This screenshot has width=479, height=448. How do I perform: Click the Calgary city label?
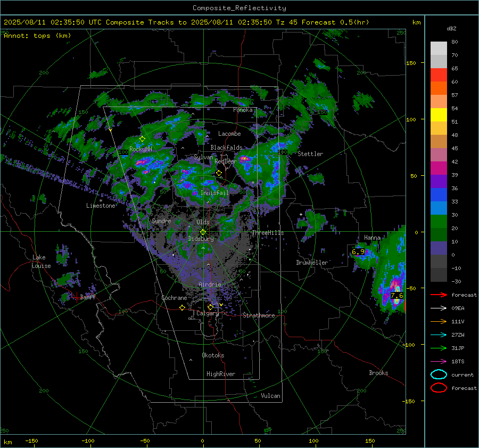coord(208,313)
